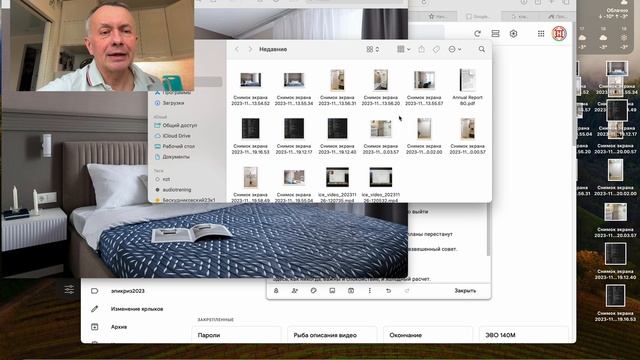
Task: Select Finder screenshot file ending 19.12.17
Action: (x=294, y=136)
